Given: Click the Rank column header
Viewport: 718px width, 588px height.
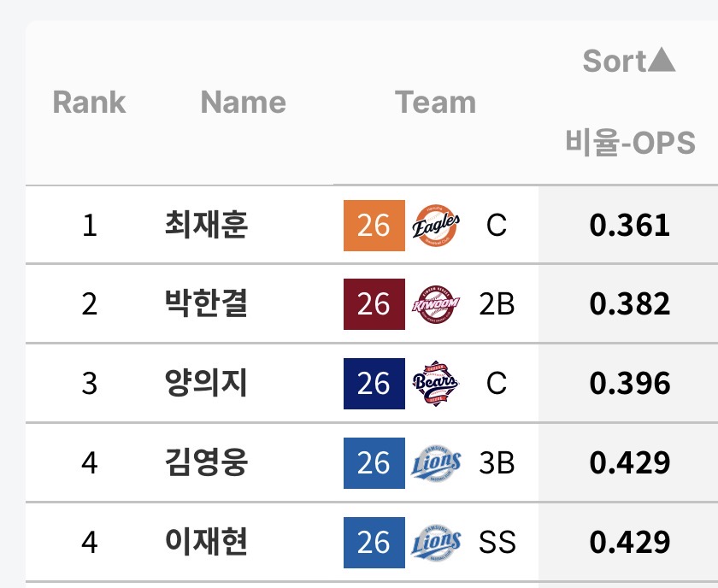Looking at the screenshot, I should (89, 103).
